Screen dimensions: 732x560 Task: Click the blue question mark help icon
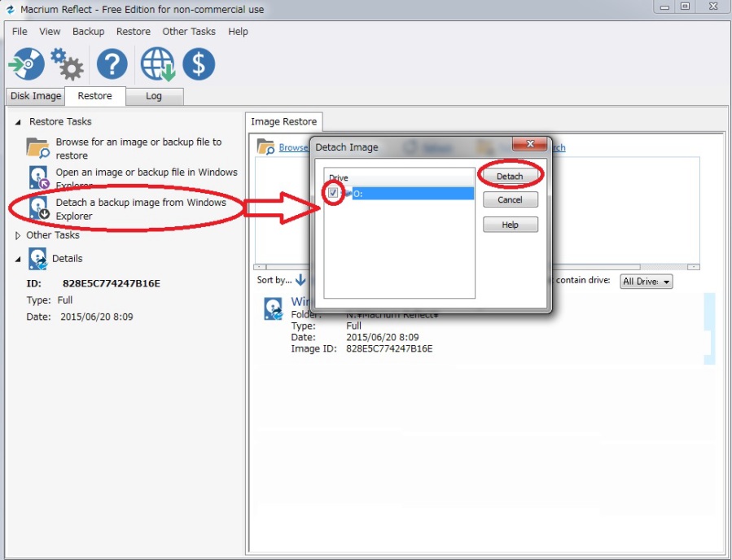112,64
